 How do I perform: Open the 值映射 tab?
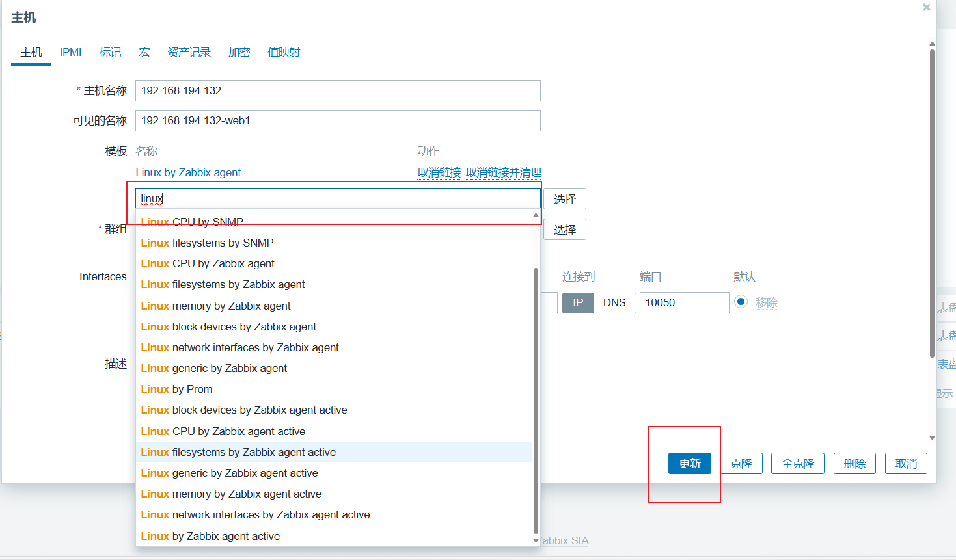284,52
